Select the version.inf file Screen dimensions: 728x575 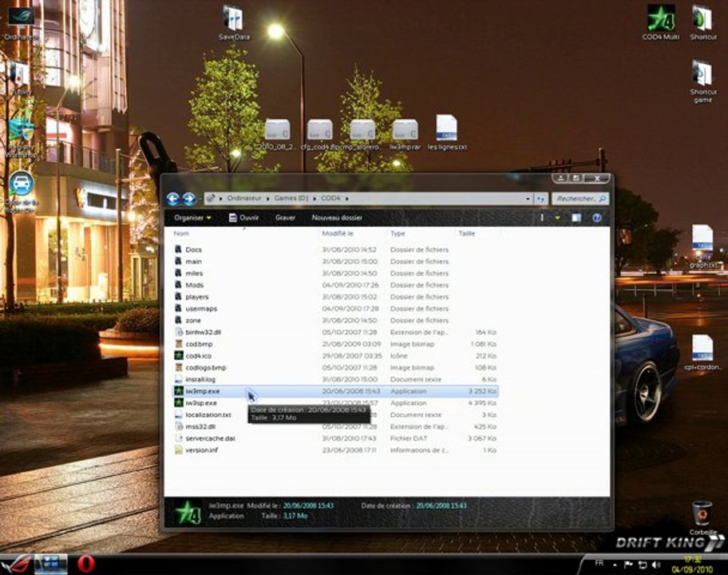[x=201, y=450]
